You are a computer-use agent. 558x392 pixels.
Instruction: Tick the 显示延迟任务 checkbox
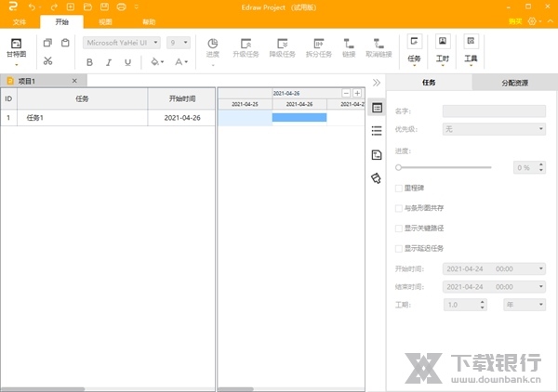tap(400, 248)
